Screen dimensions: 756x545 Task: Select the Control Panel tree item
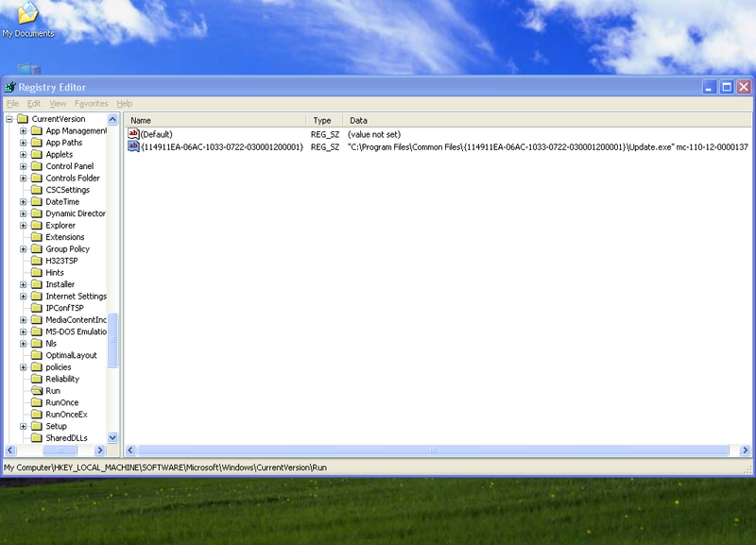coord(70,166)
